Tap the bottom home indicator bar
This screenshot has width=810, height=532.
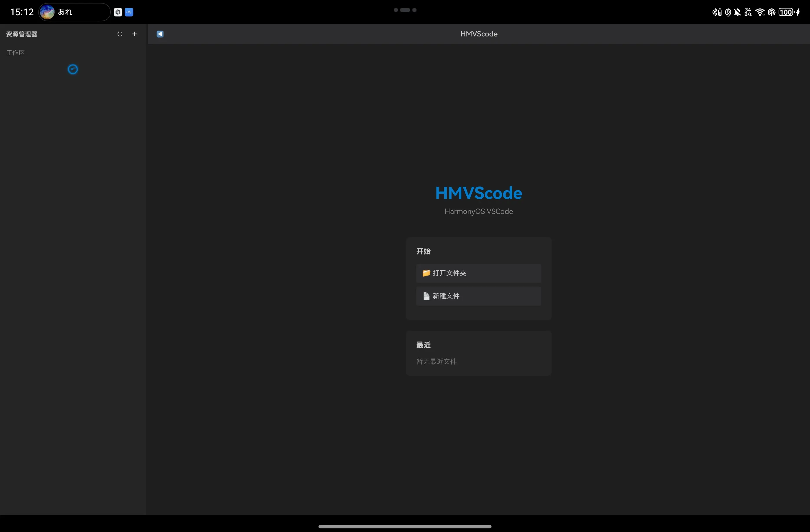point(405,527)
